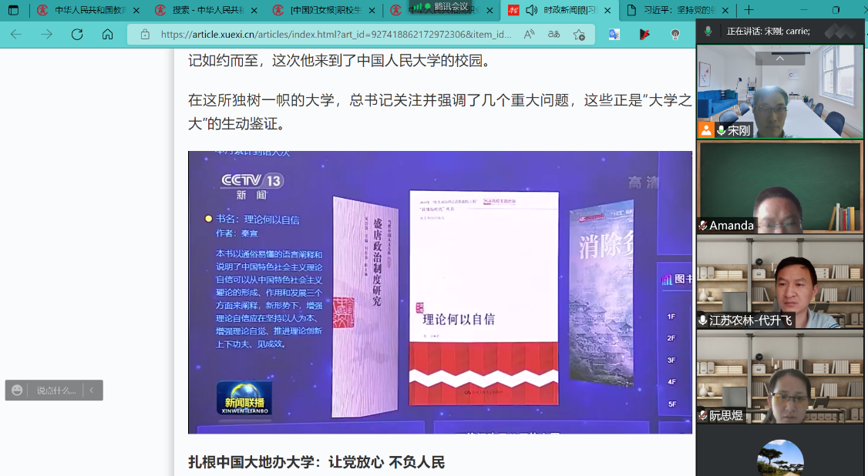Click the browser Back arrow
The image size is (868, 476).
click(x=16, y=35)
